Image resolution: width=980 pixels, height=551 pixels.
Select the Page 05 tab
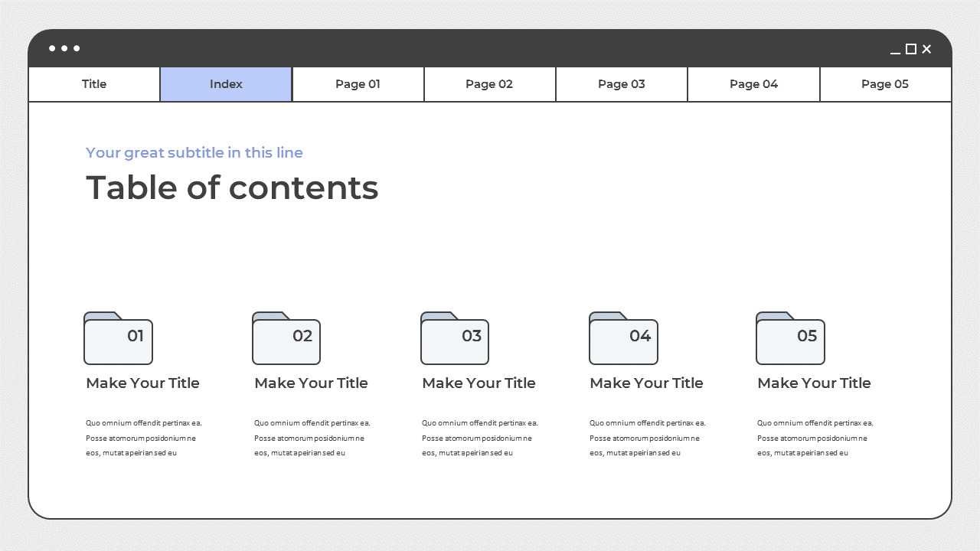[x=885, y=84]
